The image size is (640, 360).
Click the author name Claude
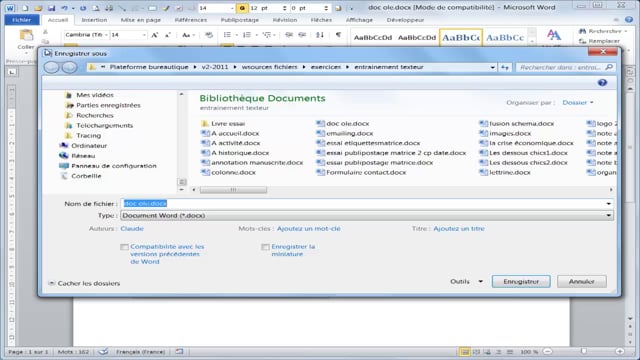(132, 229)
